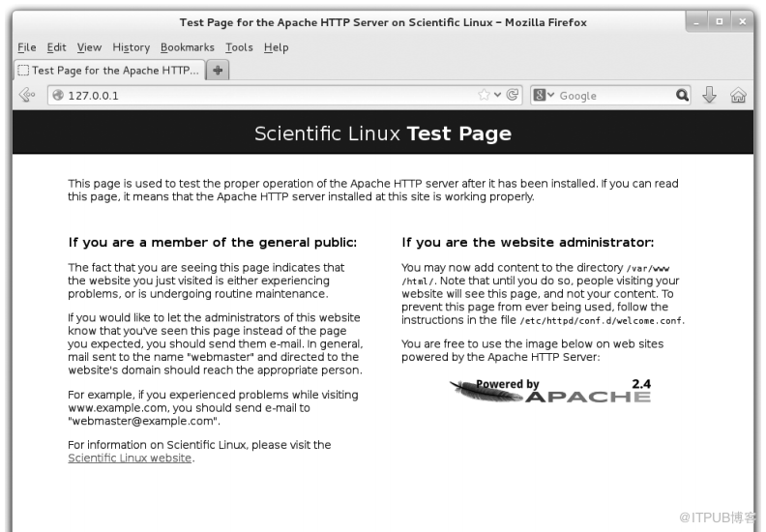Image resolution: width=766 pixels, height=532 pixels.
Task: Open a new tab with plus button
Action: pyautogui.click(x=218, y=70)
